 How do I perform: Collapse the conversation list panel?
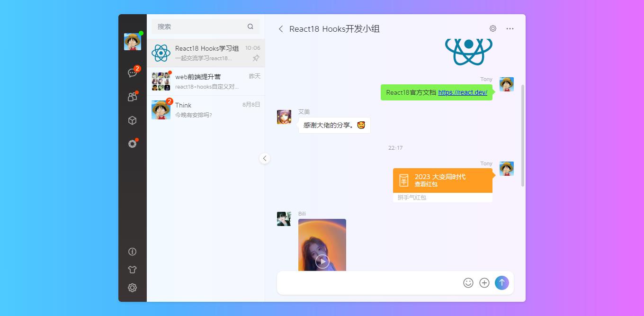265,158
